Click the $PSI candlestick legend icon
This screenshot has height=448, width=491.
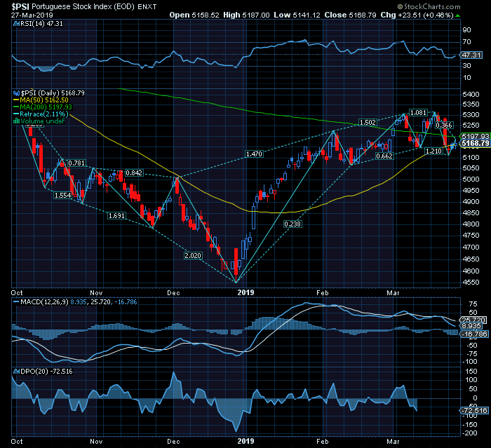(x=15, y=93)
